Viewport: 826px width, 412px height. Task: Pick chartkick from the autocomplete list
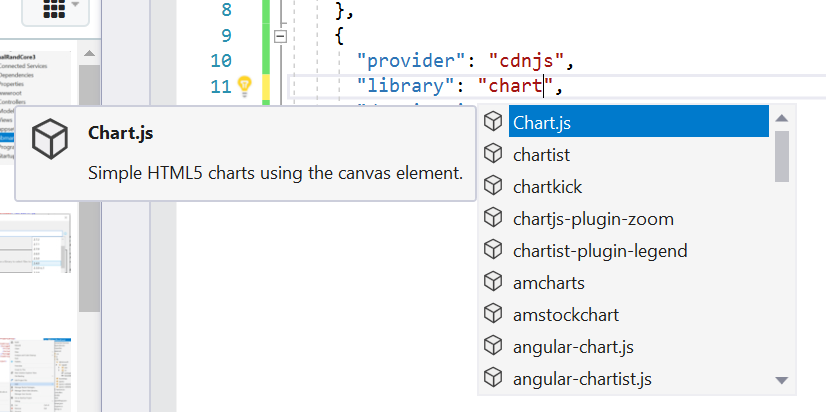pyautogui.click(x=547, y=187)
